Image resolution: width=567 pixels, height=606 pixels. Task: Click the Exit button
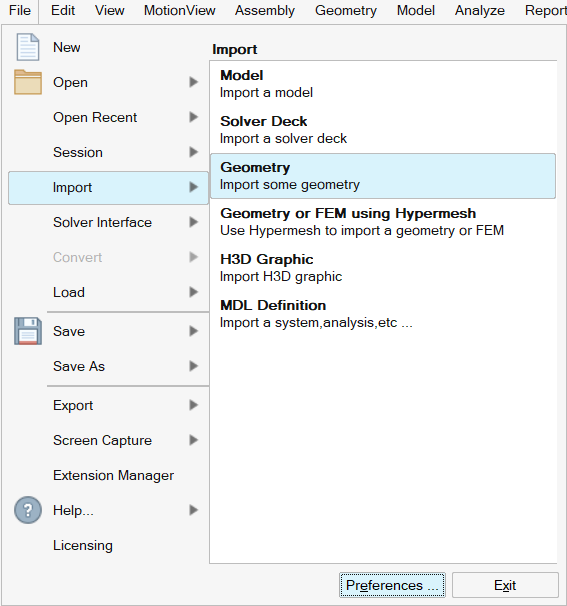point(505,585)
